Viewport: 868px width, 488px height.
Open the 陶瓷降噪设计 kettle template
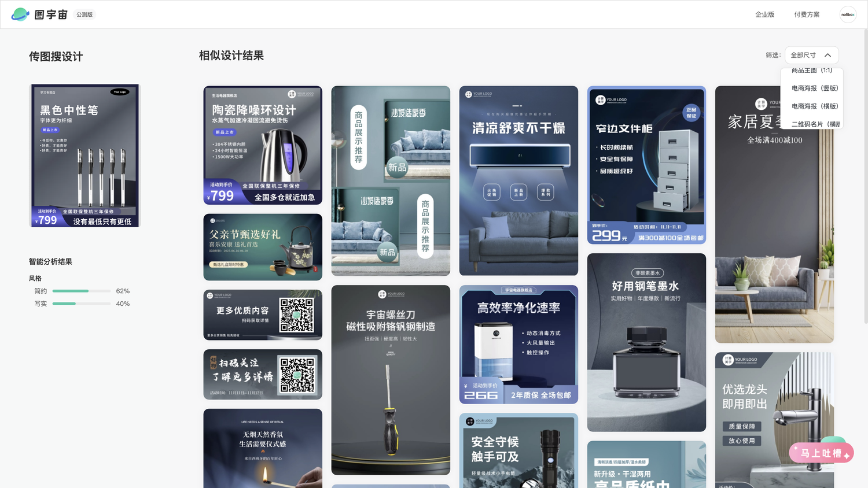[263, 145]
